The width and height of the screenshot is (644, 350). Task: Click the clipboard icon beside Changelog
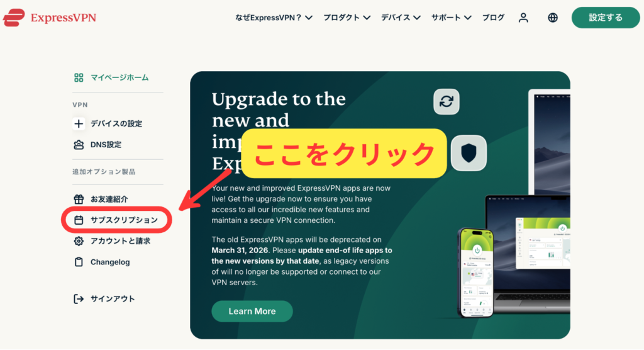(79, 262)
